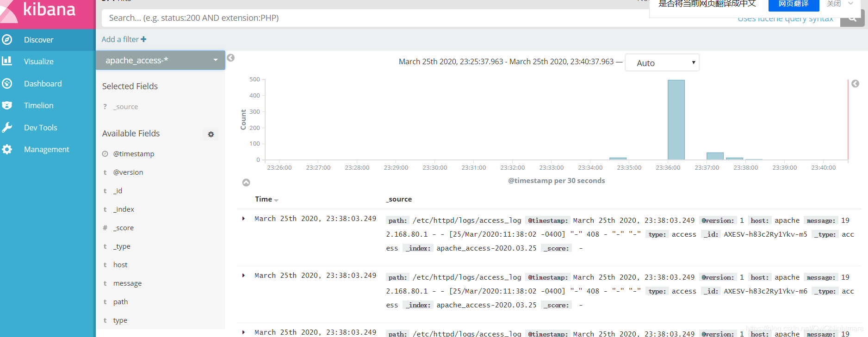Expand the first log row at 23:38:03.249
This screenshot has height=337, width=868.
pyautogui.click(x=243, y=219)
